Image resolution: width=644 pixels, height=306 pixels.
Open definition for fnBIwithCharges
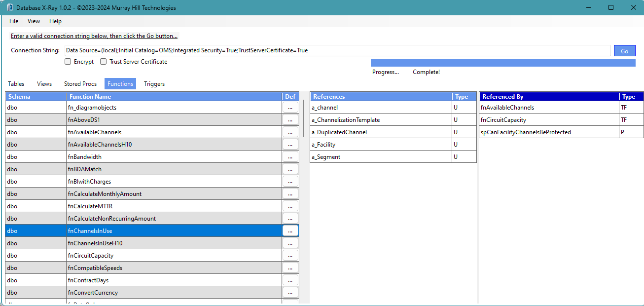click(290, 181)
